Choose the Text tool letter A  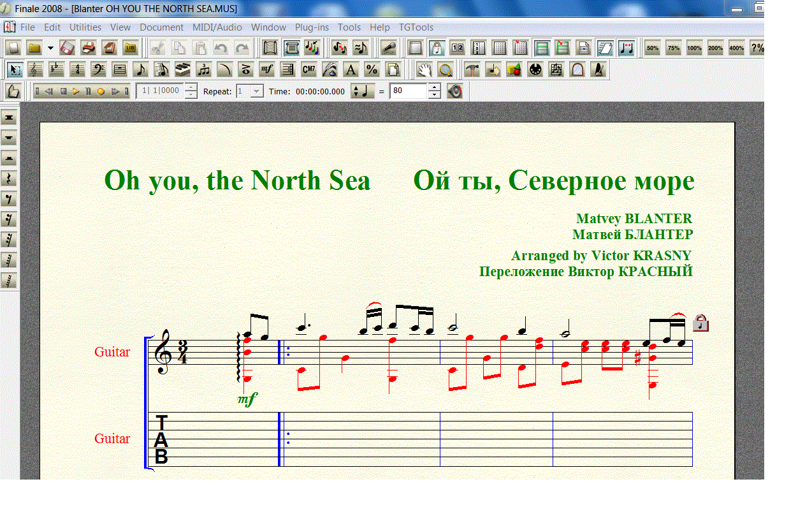pos(351,70)
